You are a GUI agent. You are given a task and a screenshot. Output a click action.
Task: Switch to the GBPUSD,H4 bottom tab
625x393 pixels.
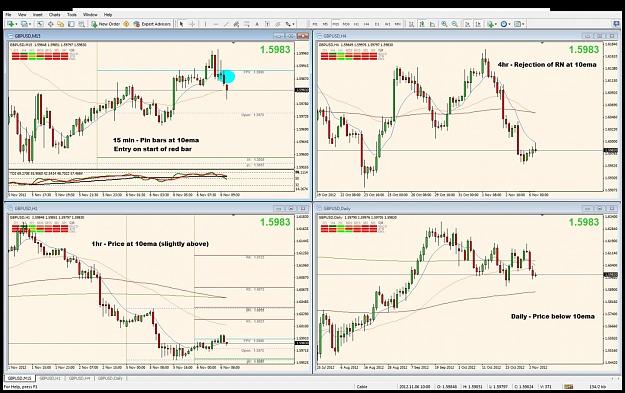pyautogui.click(x=79, y=378)
